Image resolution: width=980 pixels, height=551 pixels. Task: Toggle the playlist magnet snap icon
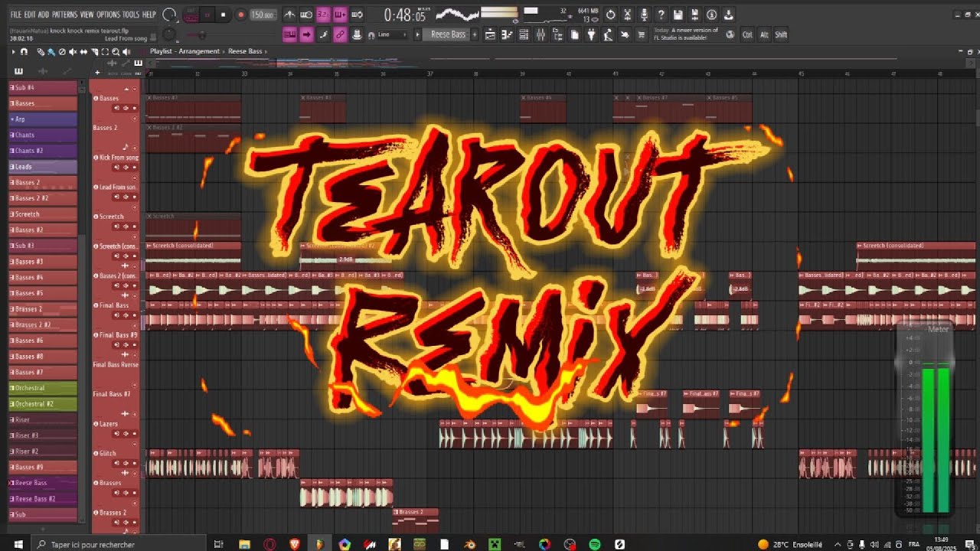tap(24, 51)
